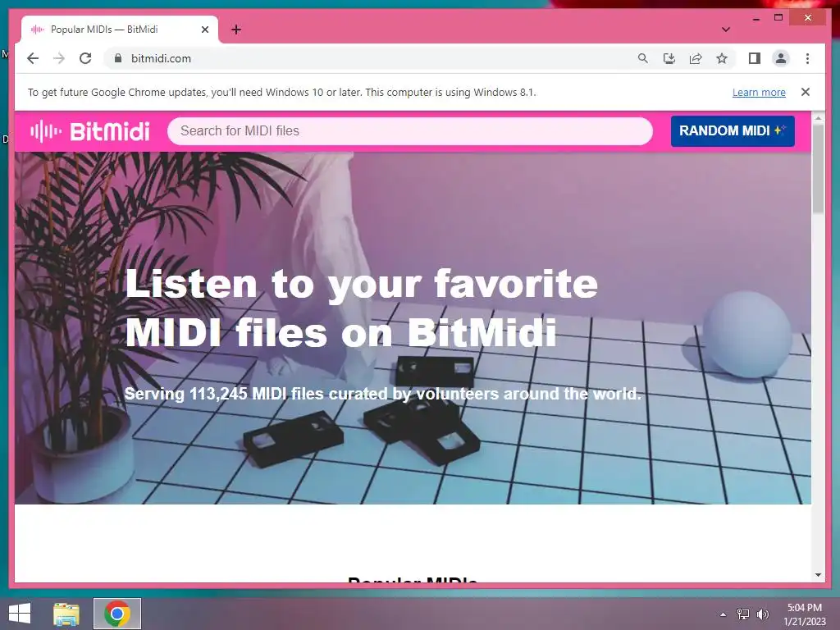Viewport: 840px width, 630px height.
Task: Open the Chrome three-dot menu
Action: pos(807,58)
